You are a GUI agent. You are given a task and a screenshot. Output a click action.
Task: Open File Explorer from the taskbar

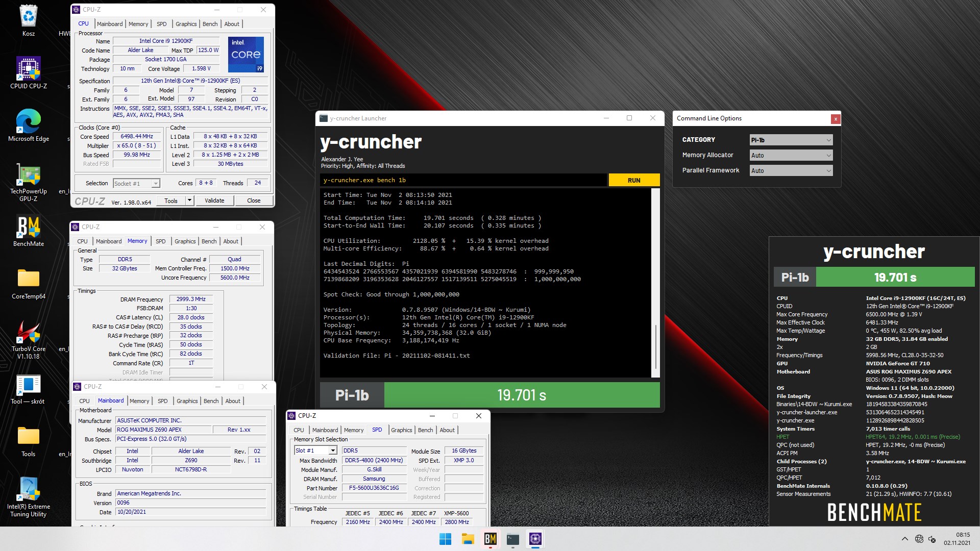(468, 539)
